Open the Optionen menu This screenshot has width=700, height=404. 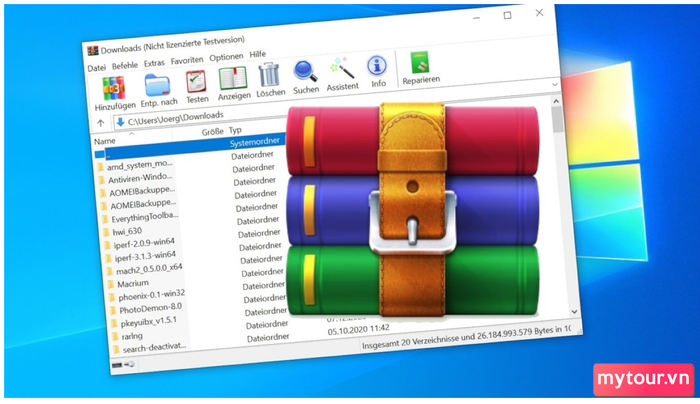[226, 57]
